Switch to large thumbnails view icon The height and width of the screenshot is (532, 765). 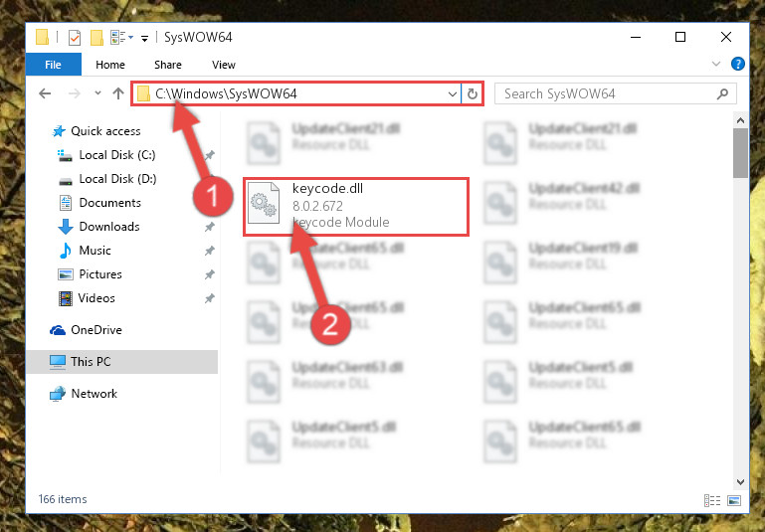734,500
